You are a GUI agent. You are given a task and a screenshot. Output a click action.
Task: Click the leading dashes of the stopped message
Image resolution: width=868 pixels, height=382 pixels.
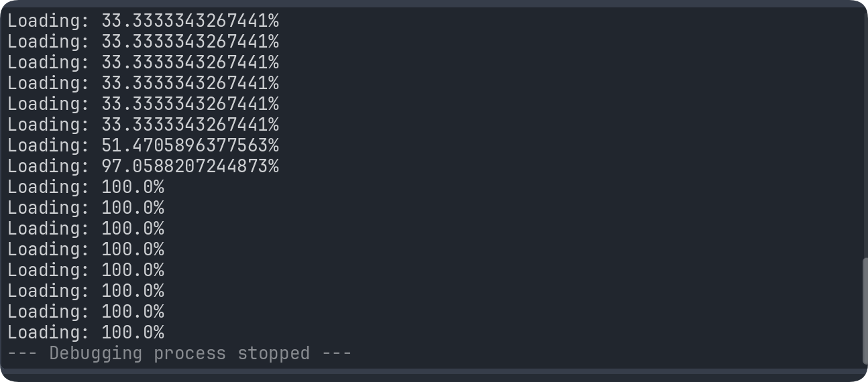23,353
